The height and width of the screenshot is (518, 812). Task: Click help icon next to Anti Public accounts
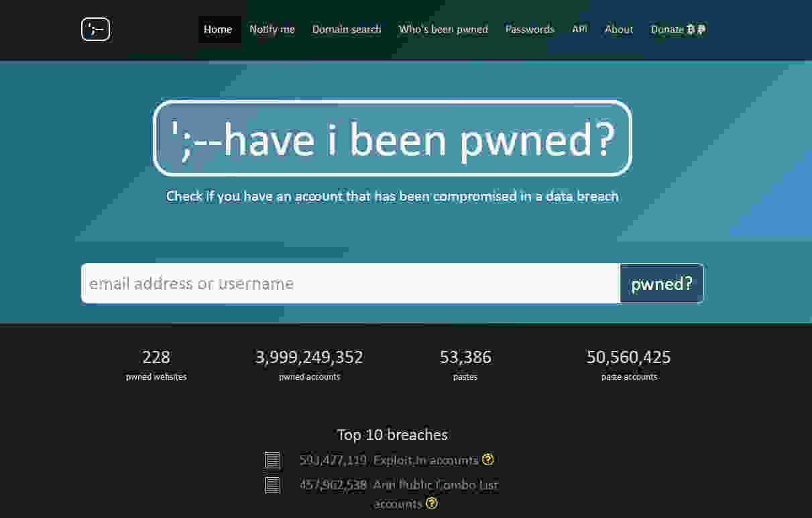coord(432,503)
